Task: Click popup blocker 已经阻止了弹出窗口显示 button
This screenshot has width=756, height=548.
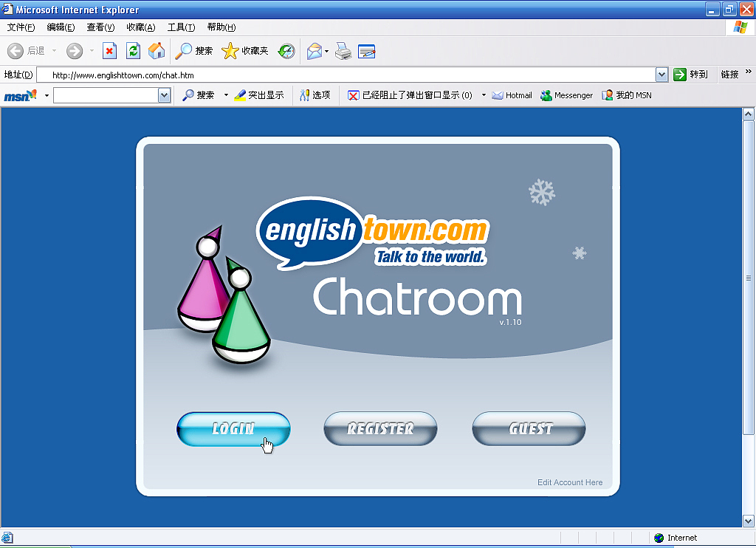Action: click(x=410, y=95)
